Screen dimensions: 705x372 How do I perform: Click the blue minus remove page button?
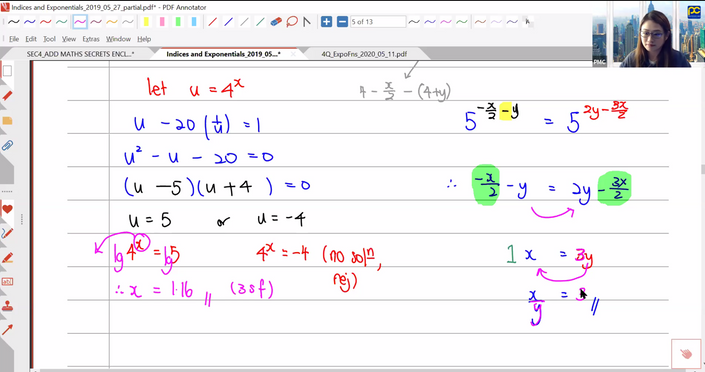342,22
